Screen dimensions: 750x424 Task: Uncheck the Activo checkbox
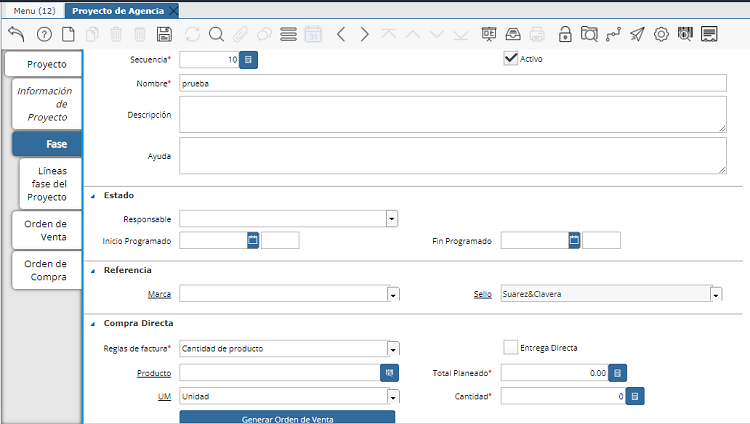pos(510,59)
